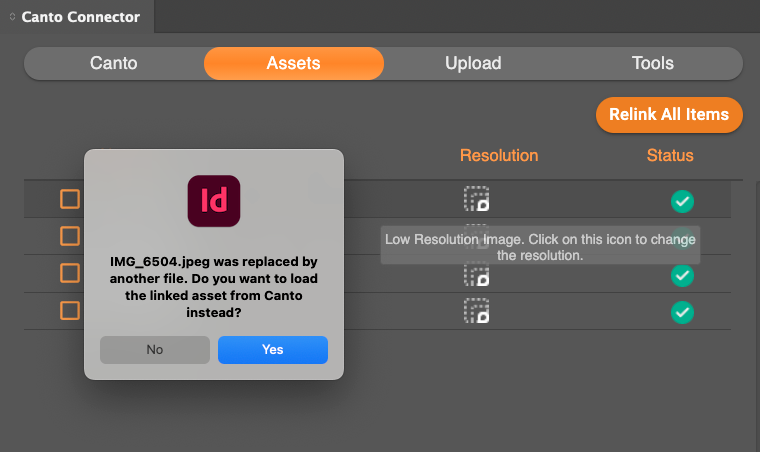Screen dimensions: 760x452
Task: Click the third row's green status checkmark
Action: click(682, 275)
